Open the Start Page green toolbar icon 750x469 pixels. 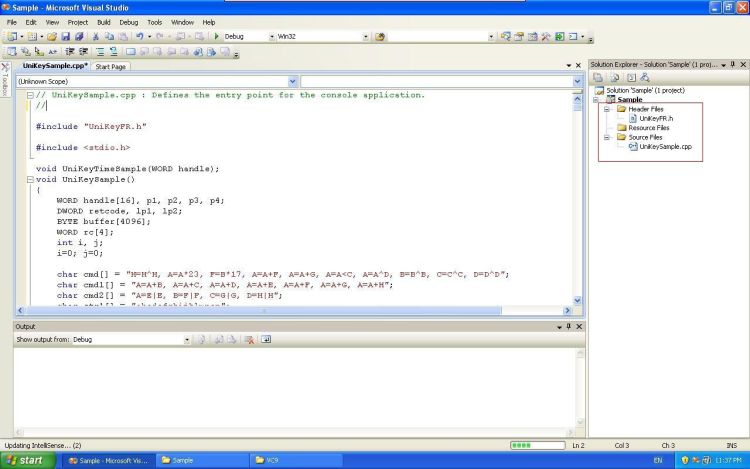coord(559,37)
